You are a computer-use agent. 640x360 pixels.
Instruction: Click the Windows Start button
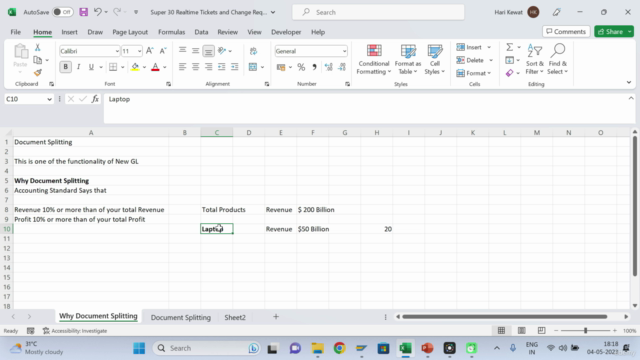139,348
